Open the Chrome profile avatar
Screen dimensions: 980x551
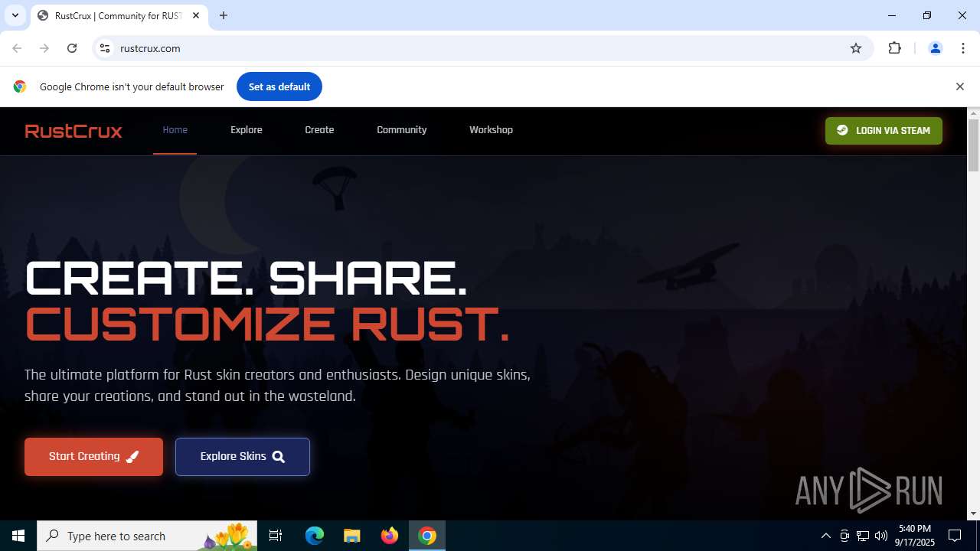tap(935, 48)
